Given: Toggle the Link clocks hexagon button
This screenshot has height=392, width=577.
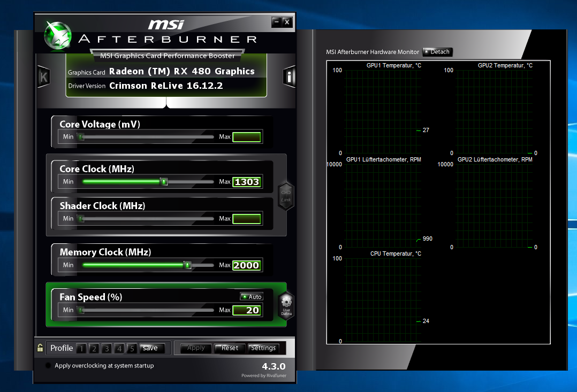Looking at the screenshot, I should [286, 196].
